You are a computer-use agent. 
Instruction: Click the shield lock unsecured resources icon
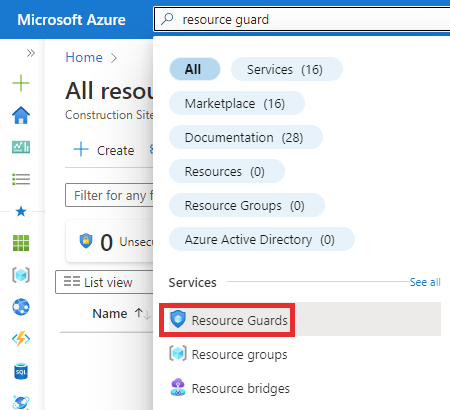(x=86, y=241)
